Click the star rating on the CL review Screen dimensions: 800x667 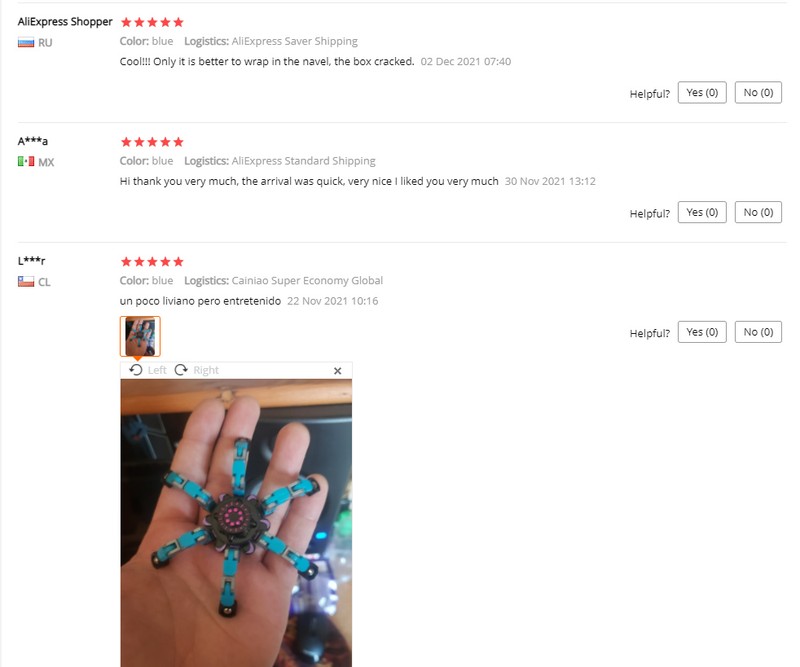[x=152, y=262]
